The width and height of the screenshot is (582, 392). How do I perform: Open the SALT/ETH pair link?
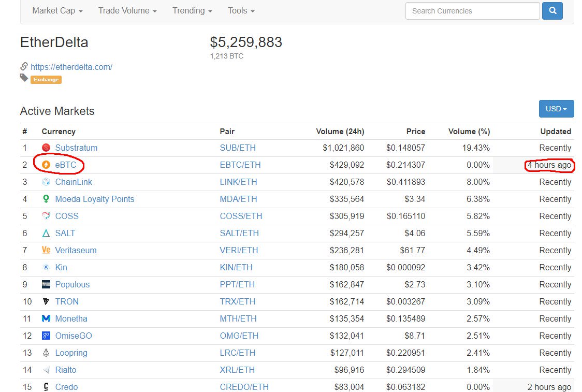pyautogui.click(x=239, y=233)
